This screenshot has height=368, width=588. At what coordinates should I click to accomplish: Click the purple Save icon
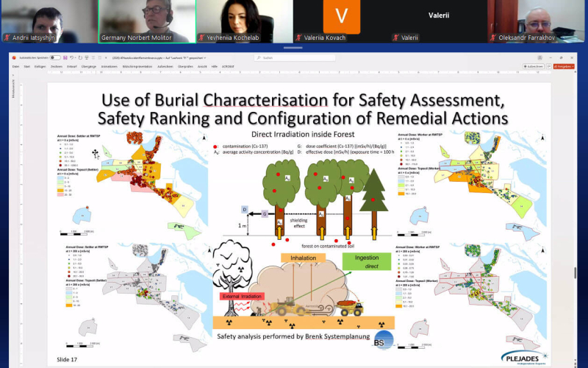65,58
